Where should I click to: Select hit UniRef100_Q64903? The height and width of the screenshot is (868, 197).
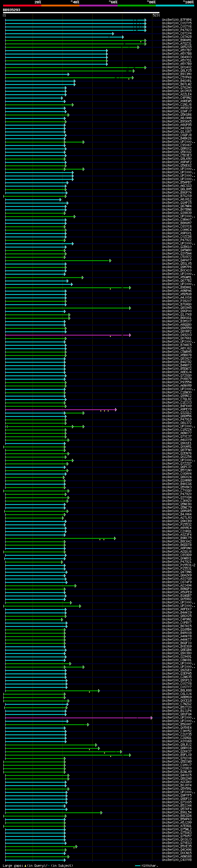pos(177,57)
